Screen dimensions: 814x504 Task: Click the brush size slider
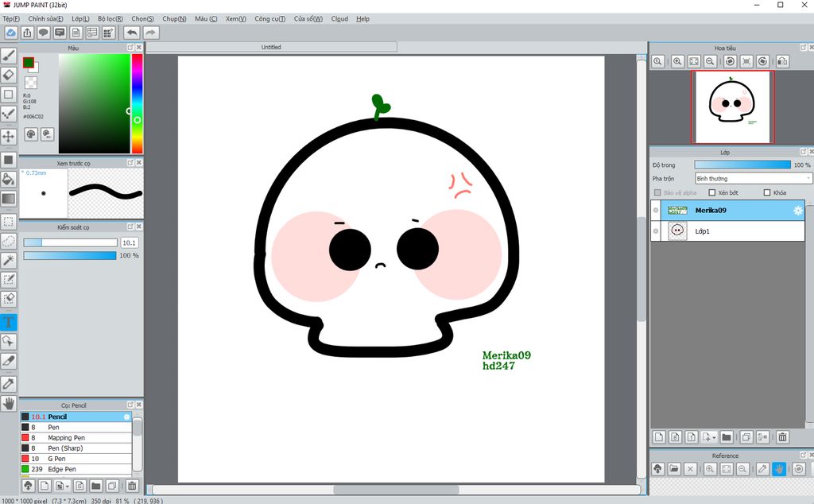(70, 242)
